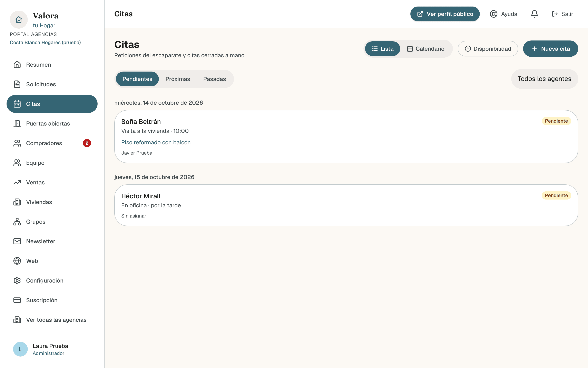The height and width of the screenshot is (368, 588).
Task: Click the 'Sin asignar' text
Action: (x=134, y=216)
